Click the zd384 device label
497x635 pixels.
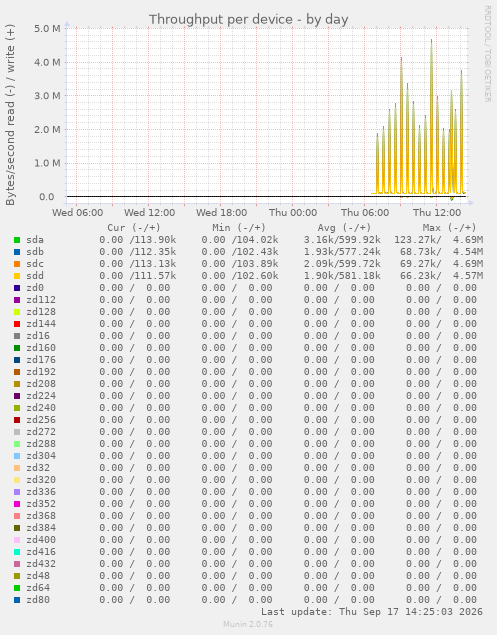coord(41,528)
